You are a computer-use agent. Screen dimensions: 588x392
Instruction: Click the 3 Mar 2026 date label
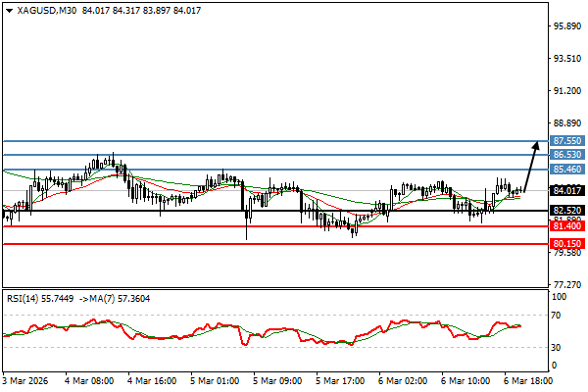click(26, 379)
